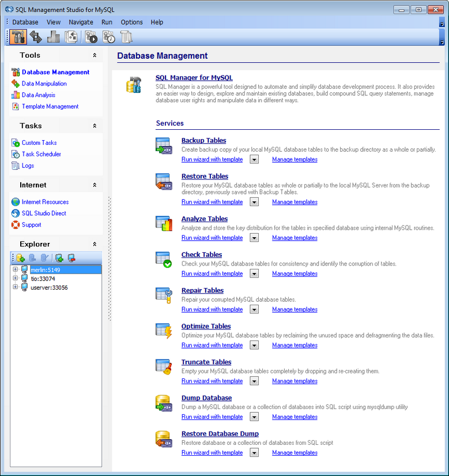Open Backup Tables template dropdown arrow

254,159
